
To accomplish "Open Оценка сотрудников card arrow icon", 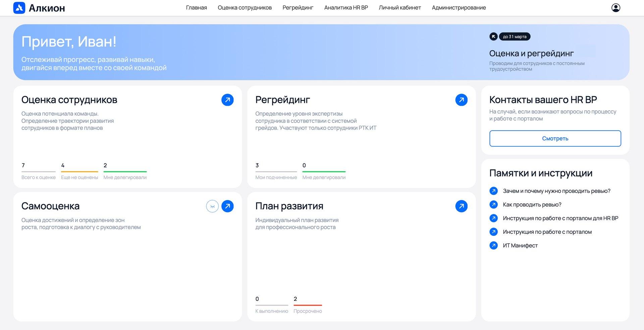I will tap(227, 100).
